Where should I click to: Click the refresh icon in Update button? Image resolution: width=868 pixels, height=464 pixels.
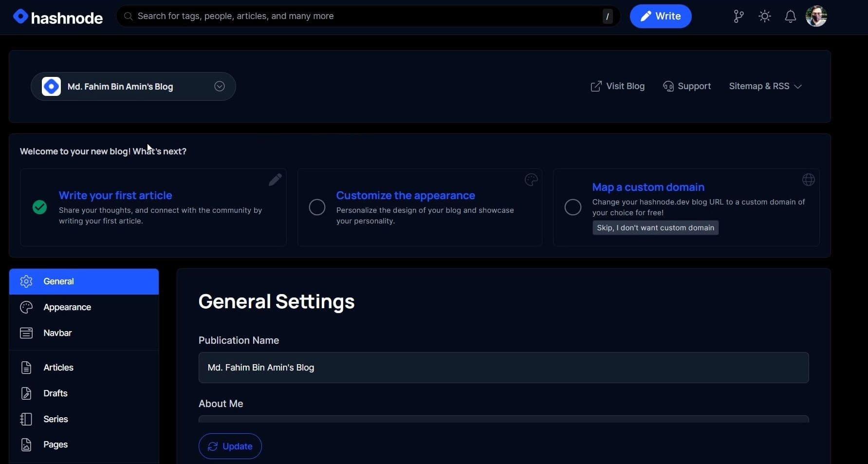(213, 446)
